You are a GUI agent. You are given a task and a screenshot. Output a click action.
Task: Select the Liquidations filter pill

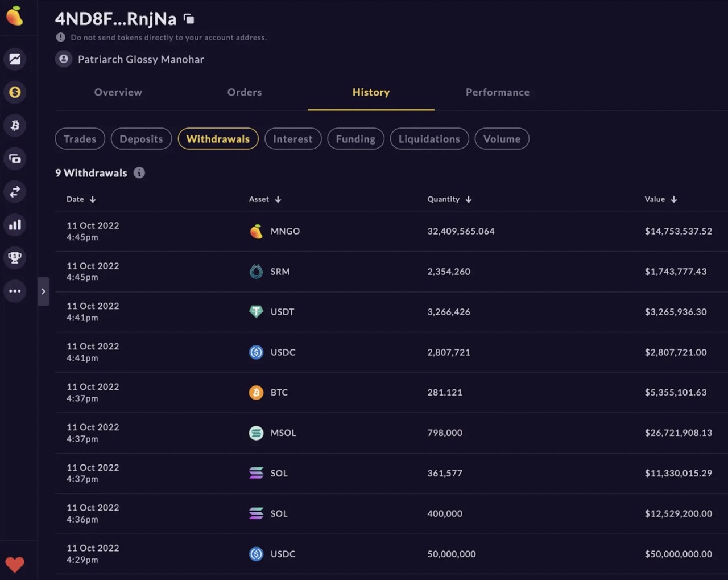pos(429,139)
